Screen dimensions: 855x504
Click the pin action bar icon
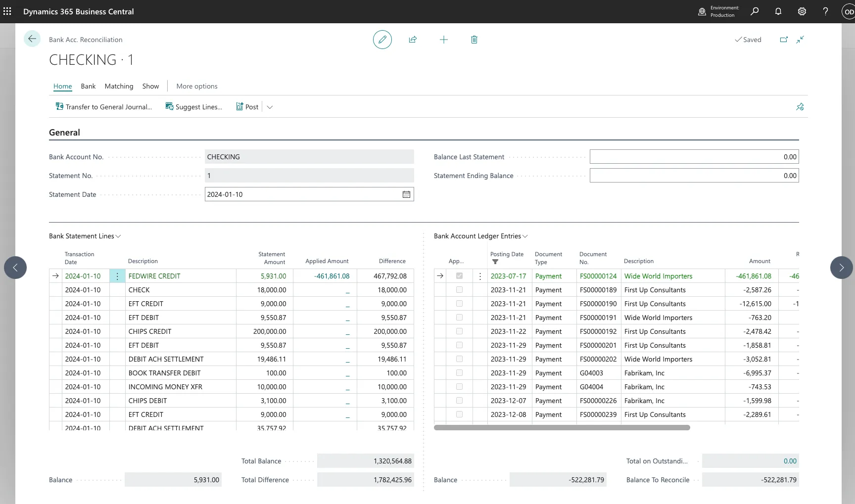(800, 107)
